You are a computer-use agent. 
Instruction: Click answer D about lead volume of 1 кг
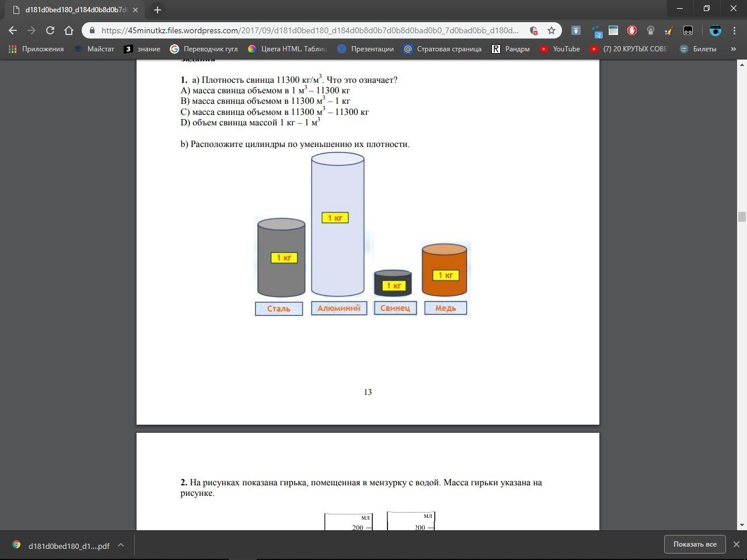250,123
